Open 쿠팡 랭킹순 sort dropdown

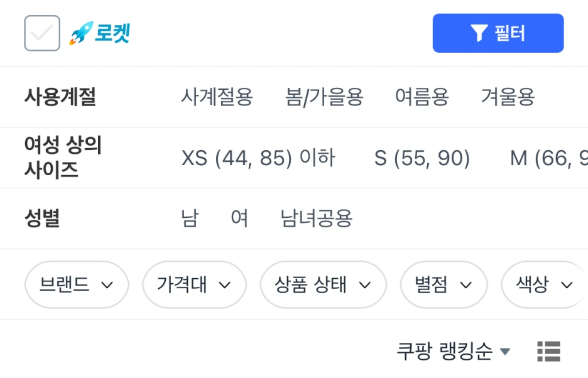[x=453, y=352]
